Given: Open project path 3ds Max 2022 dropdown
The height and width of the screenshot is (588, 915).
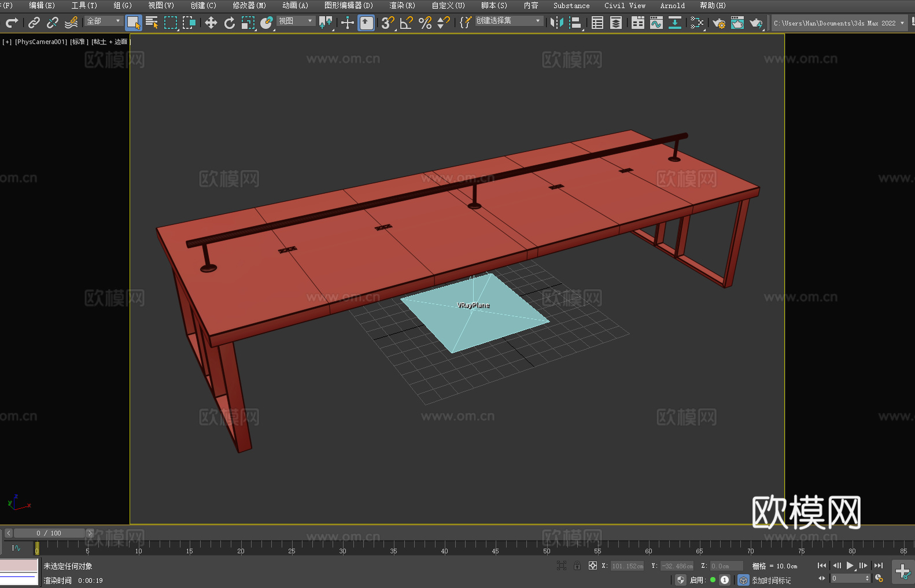Looking at the screenshot, I should point(839,23).
